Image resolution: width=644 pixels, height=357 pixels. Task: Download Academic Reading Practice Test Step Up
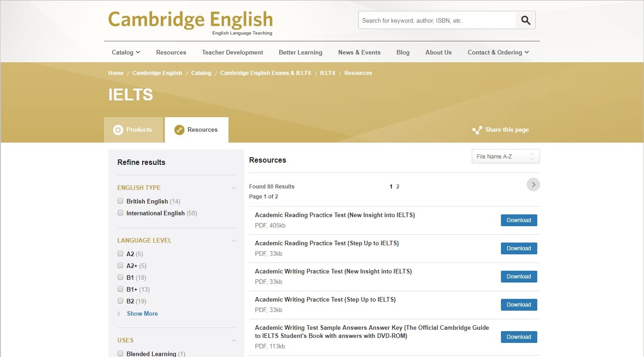[x=519, y=248]
